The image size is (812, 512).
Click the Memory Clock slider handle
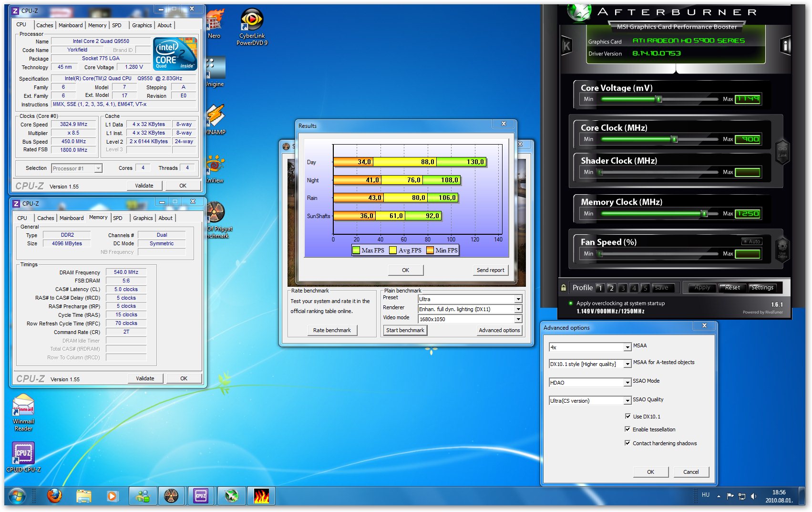click(704, 214)
